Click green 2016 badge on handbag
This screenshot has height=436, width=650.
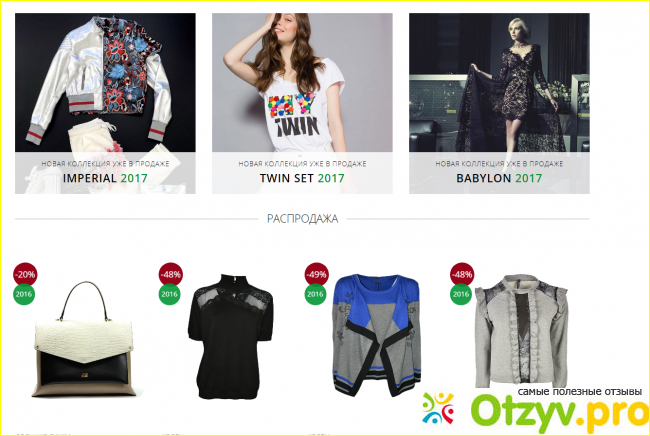24,294
